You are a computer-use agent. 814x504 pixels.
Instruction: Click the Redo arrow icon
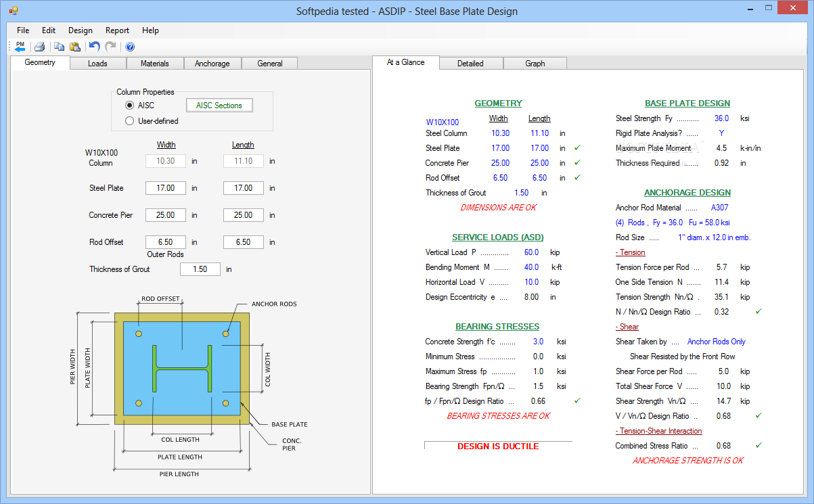[x=110, y=47]
